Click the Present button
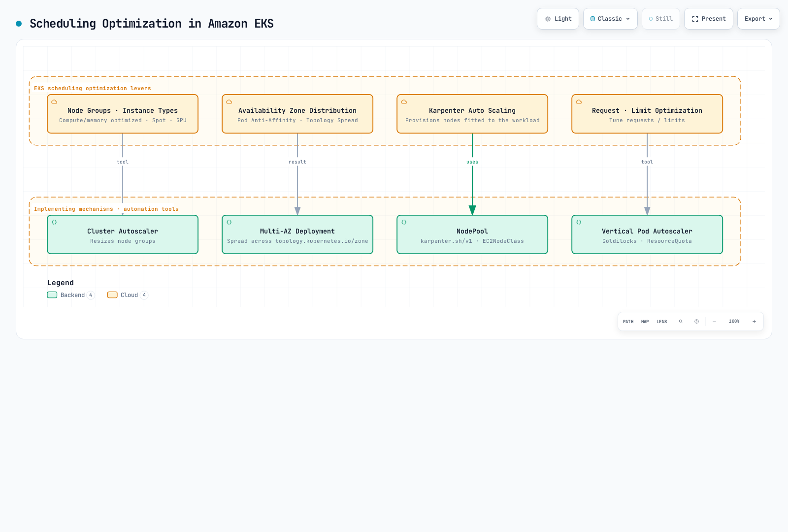This screenshot has height=532, width=788. coord(709,19)
